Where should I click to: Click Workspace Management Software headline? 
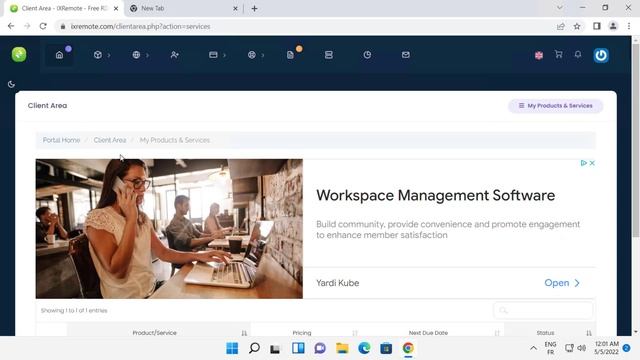coord(436,196)
